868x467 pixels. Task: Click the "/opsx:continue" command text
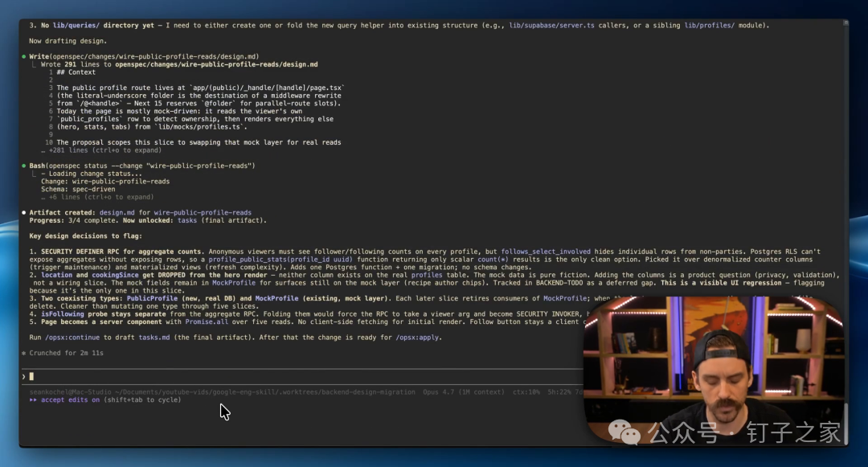pos(72,337)
